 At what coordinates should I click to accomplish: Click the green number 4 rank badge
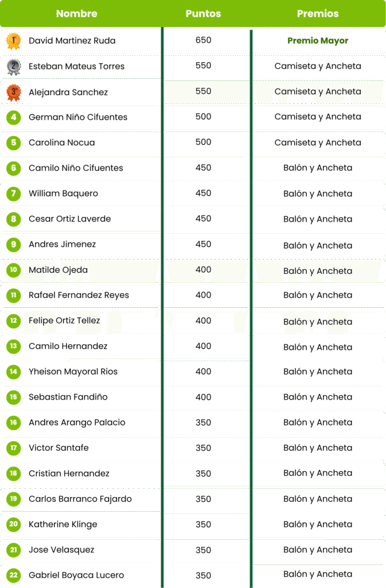click(13, 117)
